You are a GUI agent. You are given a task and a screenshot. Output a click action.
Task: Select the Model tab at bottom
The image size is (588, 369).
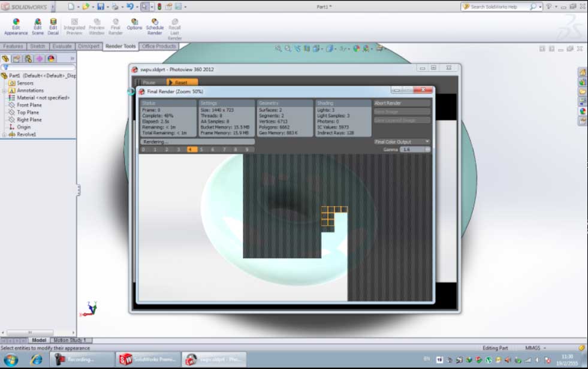39,340
